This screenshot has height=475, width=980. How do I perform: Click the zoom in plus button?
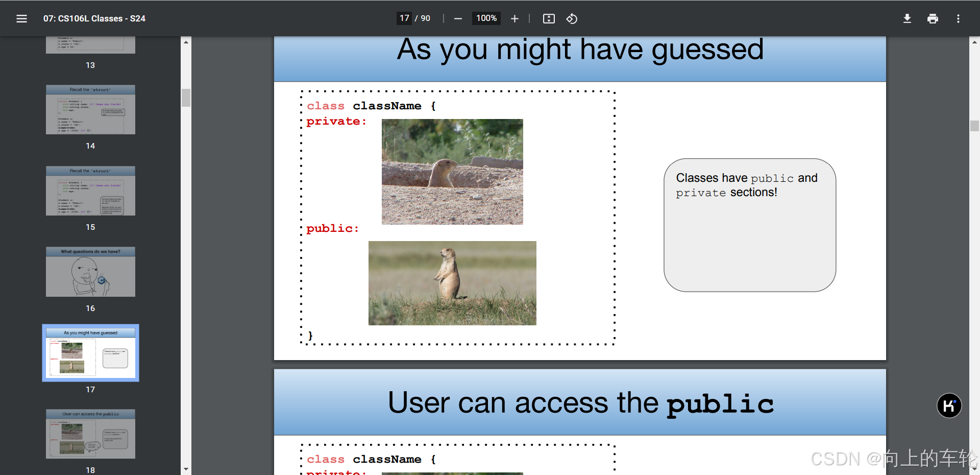pos(514,18)
